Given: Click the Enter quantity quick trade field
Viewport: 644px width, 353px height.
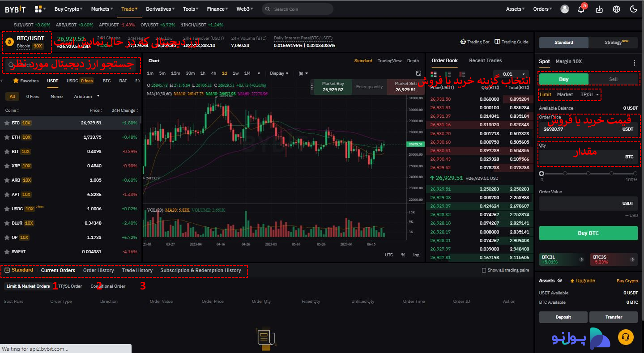Looking at the screenshot, I should coord(369,87).
